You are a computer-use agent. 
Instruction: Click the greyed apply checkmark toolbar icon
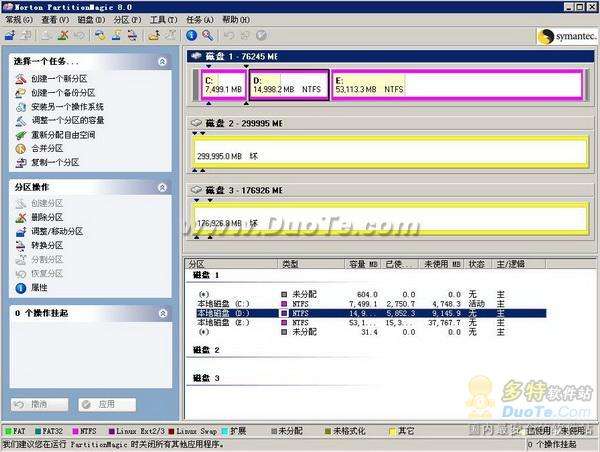[261, 35]
